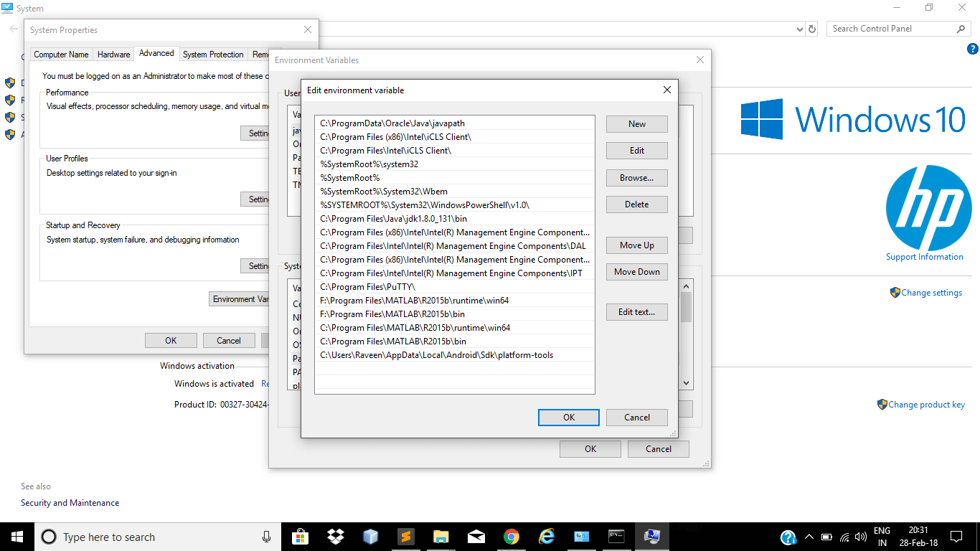The width and height of the screenshot is (980, 551).
Task: Click the Change settings link
Action: click(x=932, y=293)
